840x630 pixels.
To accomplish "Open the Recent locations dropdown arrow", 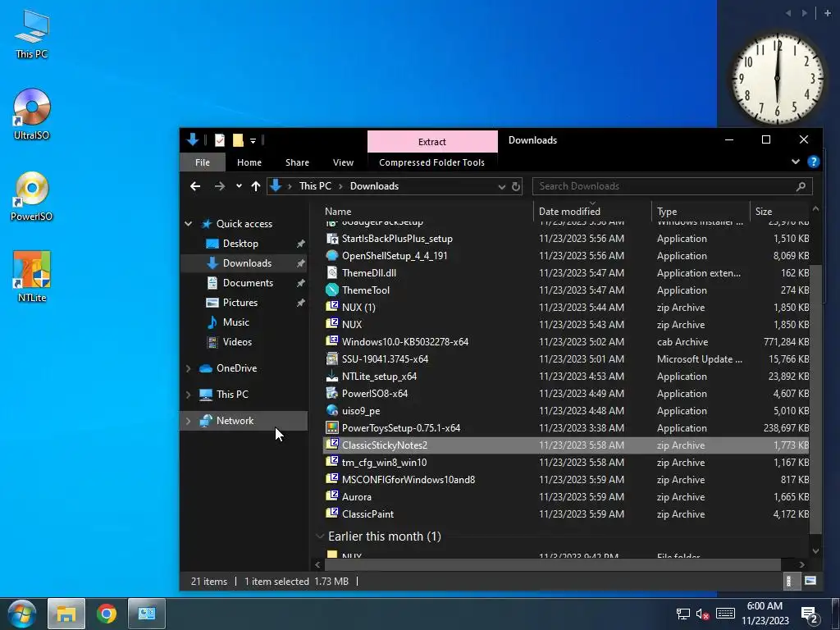I will click(239, 186).
